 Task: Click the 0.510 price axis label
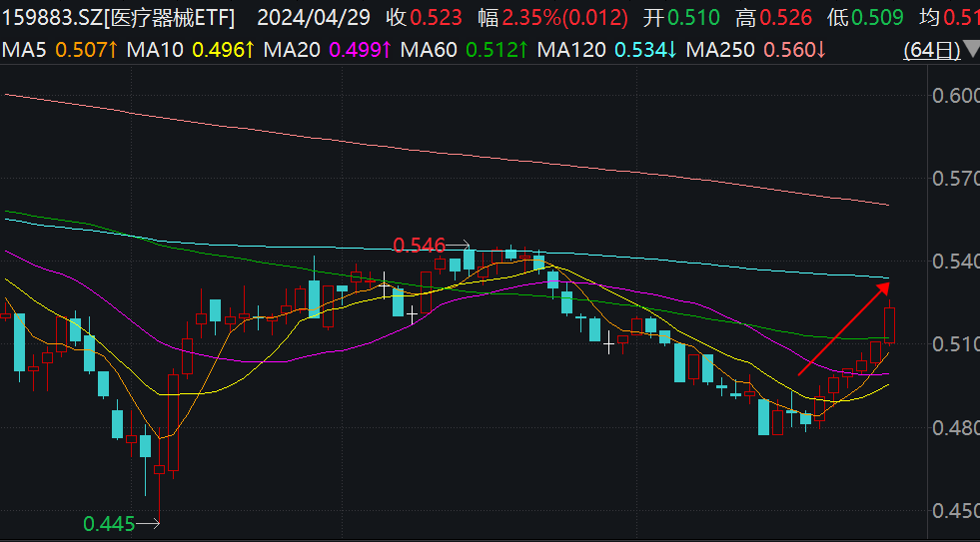point(956,344)
